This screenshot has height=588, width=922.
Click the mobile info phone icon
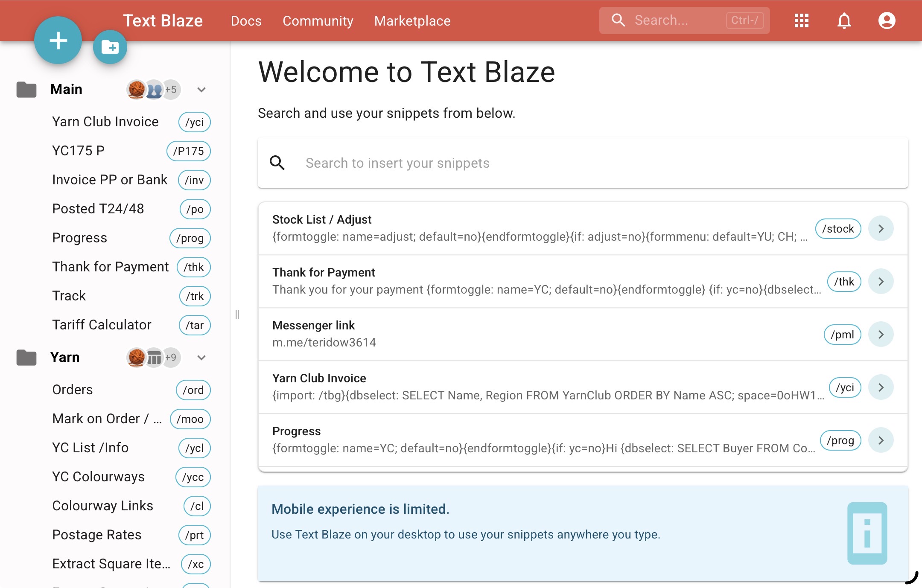867,533
